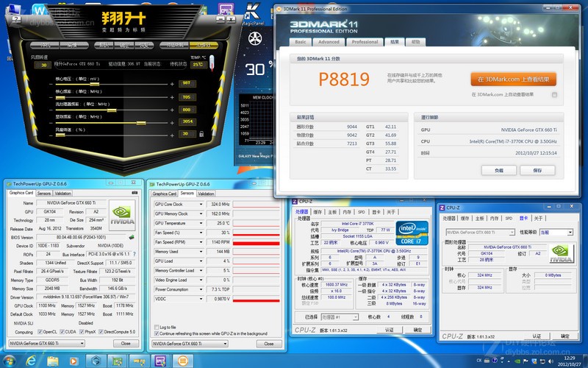The height and width of the screenshot is (368, 588).
Task: Click the memory frequency slider handle near 3054
Action: (141, 123)
